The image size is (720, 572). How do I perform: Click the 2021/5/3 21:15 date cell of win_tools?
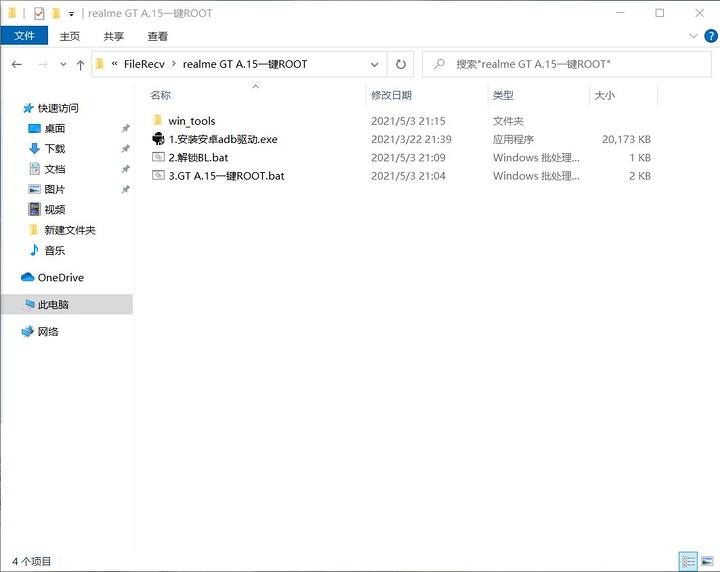[408, 121]
